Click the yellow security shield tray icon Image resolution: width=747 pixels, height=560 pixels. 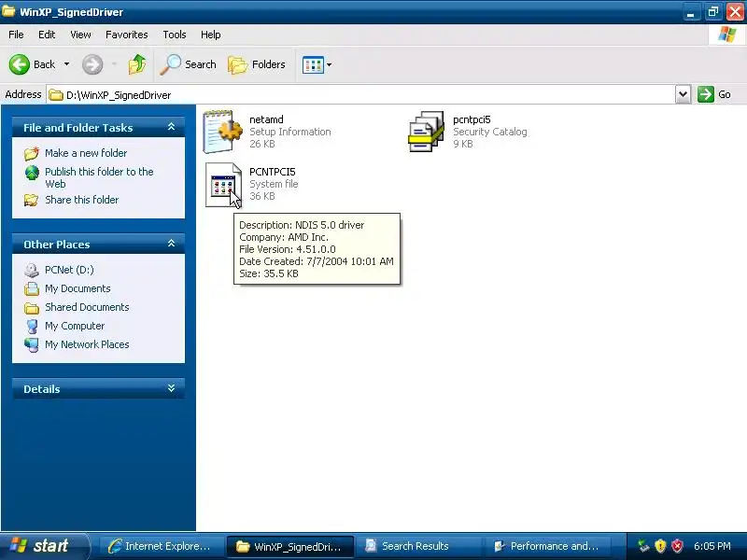[660, 546]
